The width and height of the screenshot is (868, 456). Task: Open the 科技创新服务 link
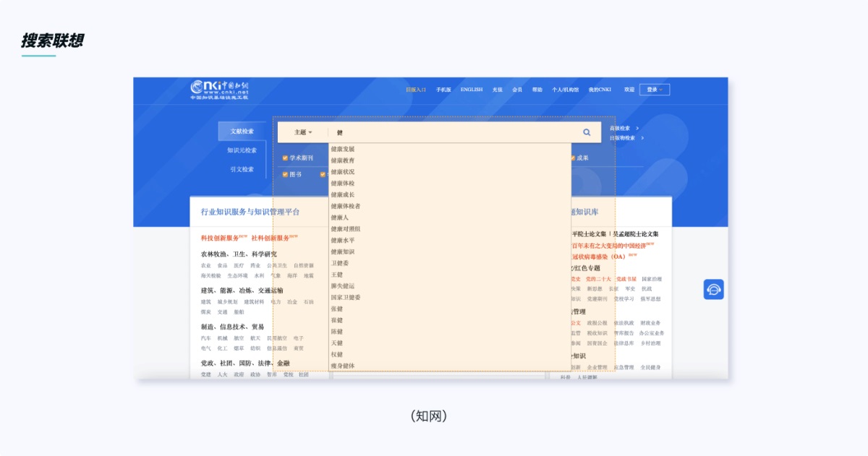tap(220, 238)
